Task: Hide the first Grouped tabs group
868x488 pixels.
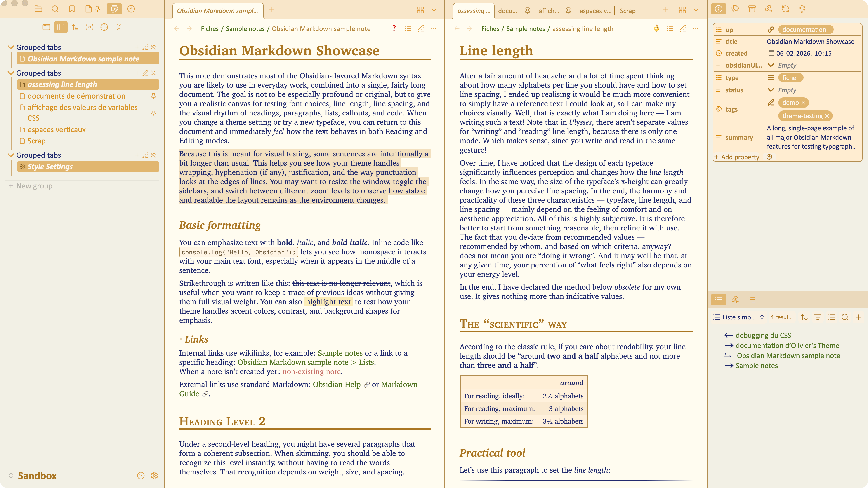Action: 154,47
